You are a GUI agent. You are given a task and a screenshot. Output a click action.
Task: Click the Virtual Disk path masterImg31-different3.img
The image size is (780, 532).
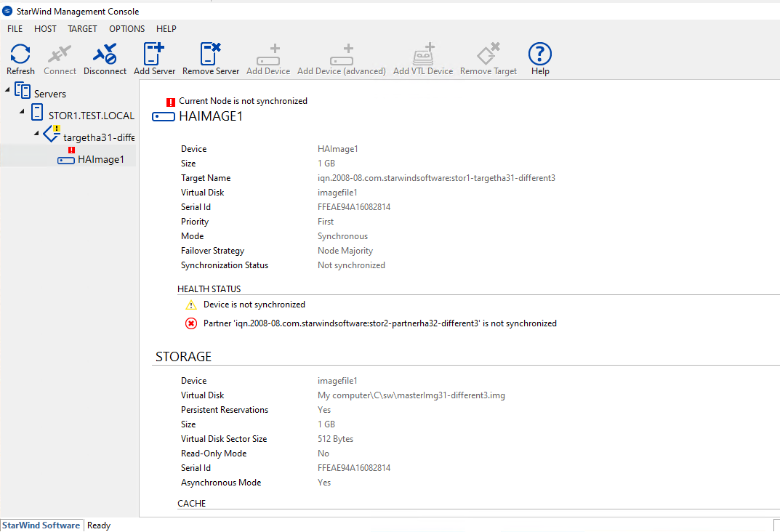[411, 395]
